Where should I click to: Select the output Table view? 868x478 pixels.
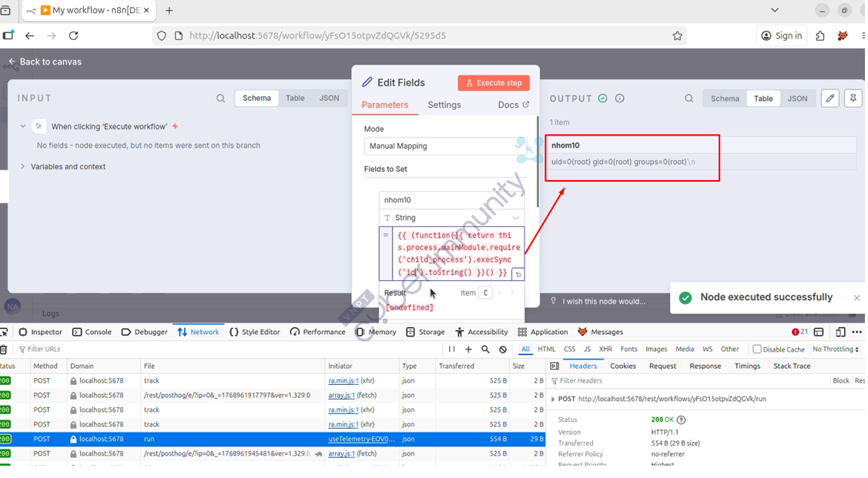point(762,99)
